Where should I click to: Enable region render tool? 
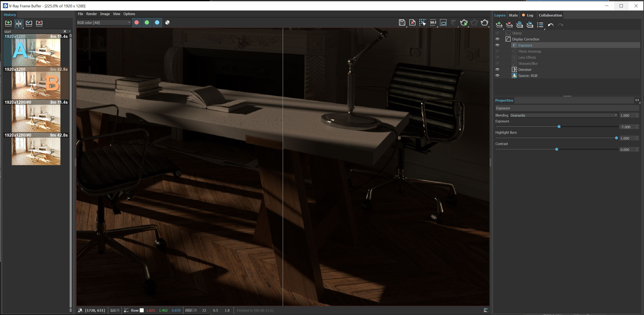(443, 22)
